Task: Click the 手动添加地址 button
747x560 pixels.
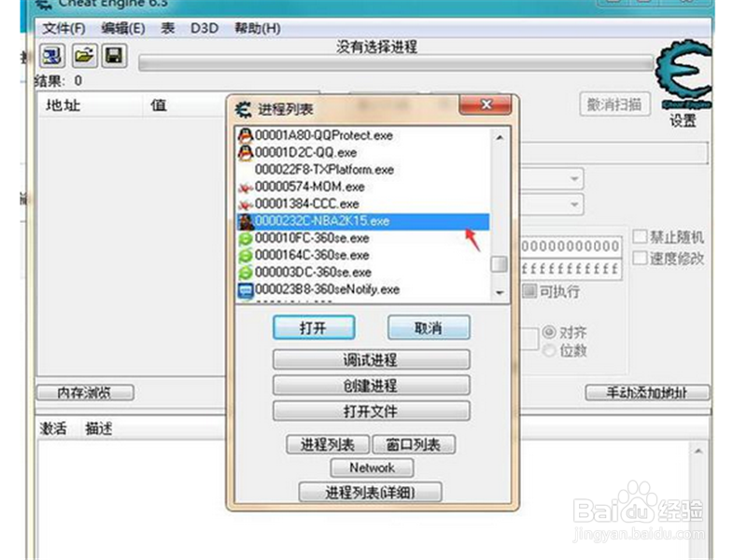Action: 647,392
